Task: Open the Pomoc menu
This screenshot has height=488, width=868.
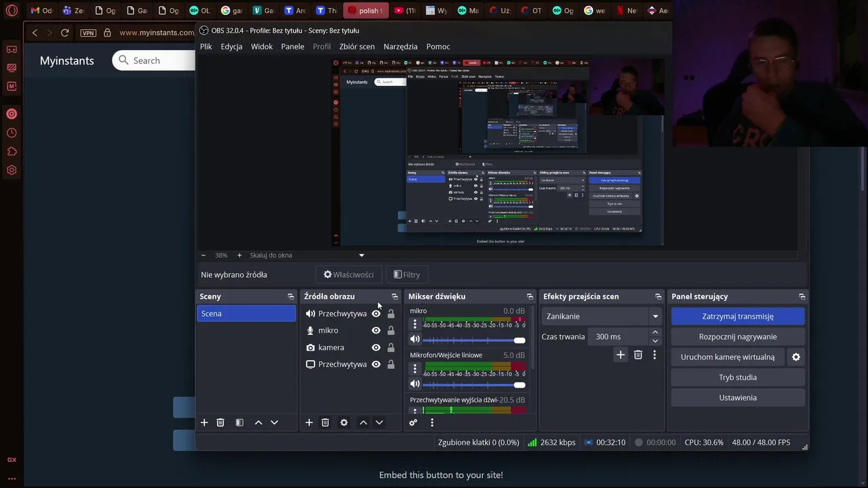Action: (438, 47)
